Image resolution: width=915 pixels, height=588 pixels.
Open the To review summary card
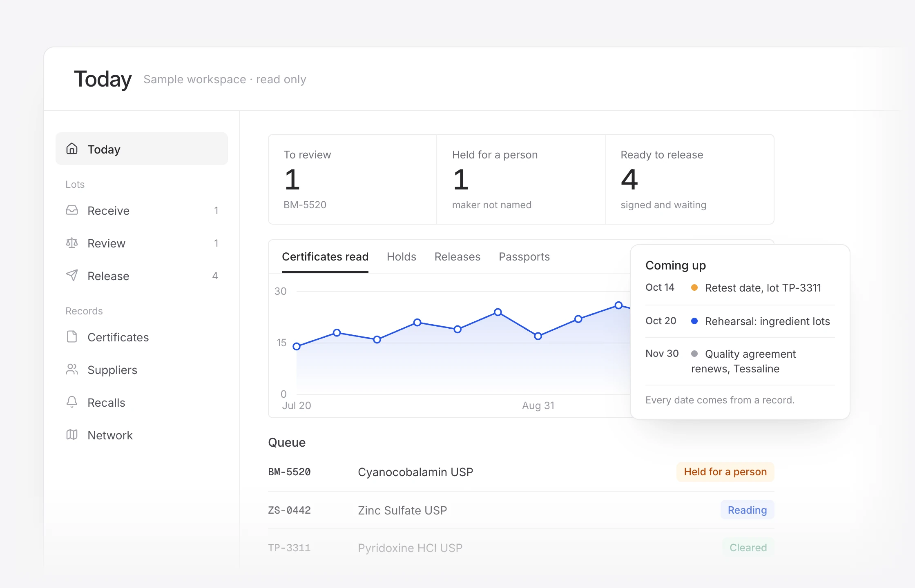(353, 179)
